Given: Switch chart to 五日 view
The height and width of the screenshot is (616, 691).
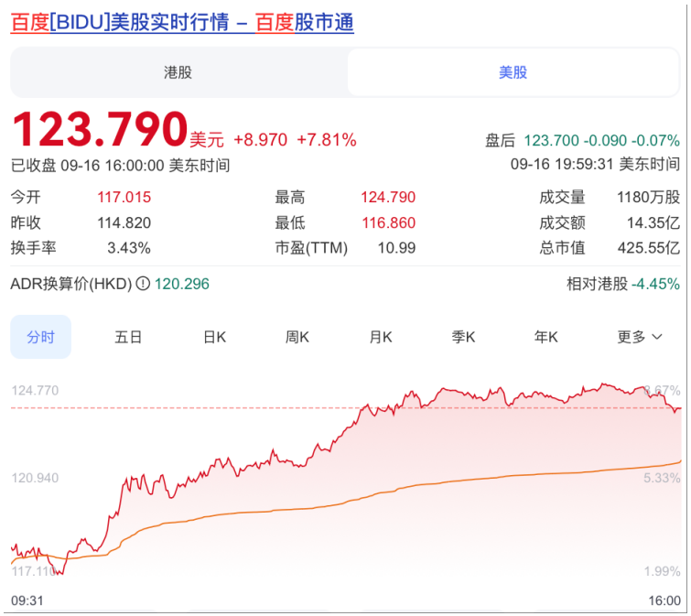Looking at the screenshot, I should coord(128,337).
